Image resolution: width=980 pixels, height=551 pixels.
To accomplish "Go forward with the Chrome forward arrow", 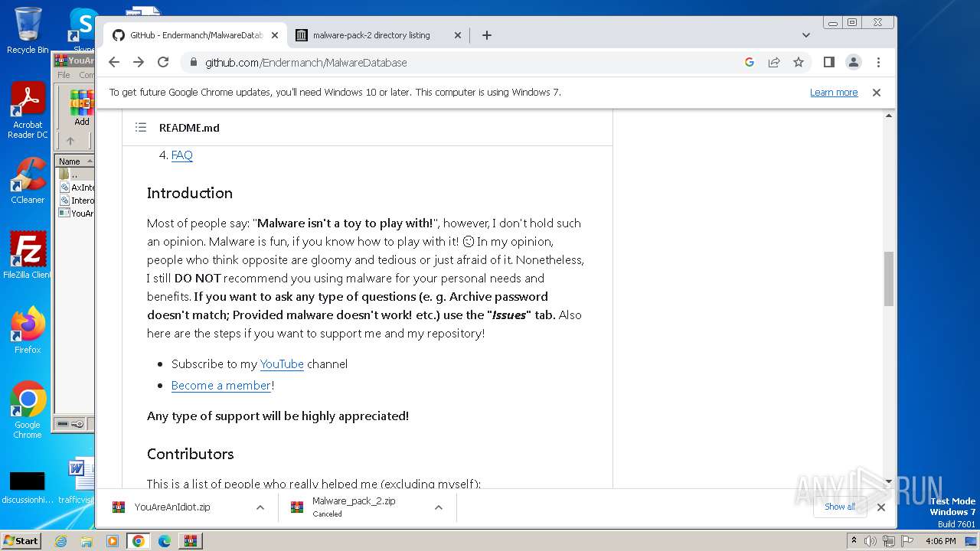I will pos(139,62).
